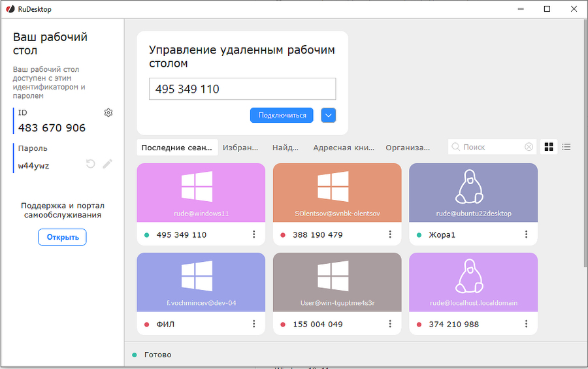Edit password with the pencil icon
This screenshot has width=588, height=369.
click(x=107, y=164)
